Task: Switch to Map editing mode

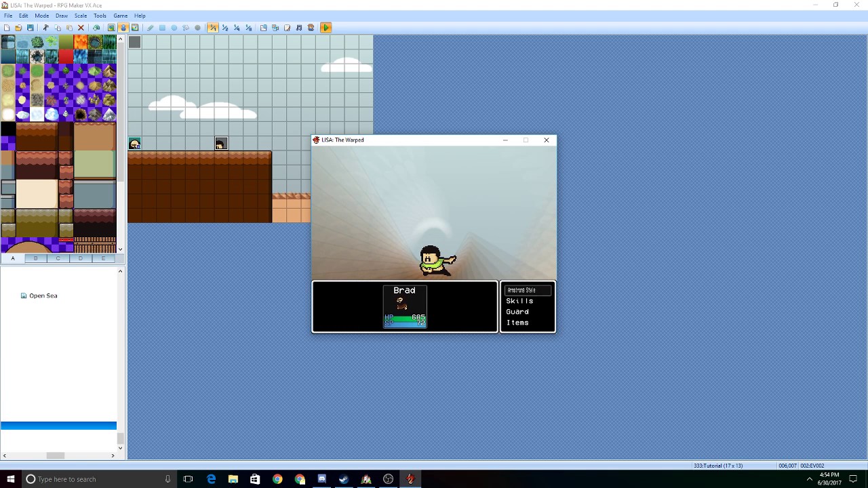Action: pos(112,28)
